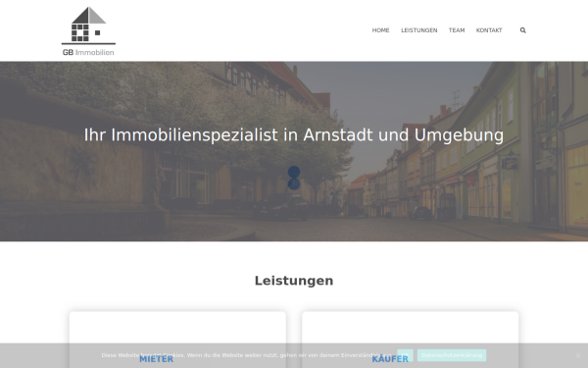This screenshot has width=588, height=368.
Task: Open the Datenschutzerklärung button
Action: [452, 355]
